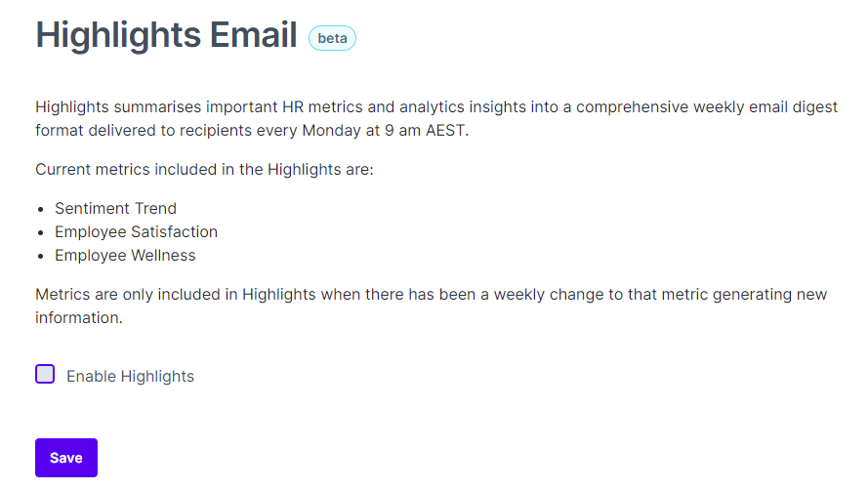This screenshot has width=868, height=490.
Task: Tick the Enable Highlights checkbox
Action: point(45,374)
